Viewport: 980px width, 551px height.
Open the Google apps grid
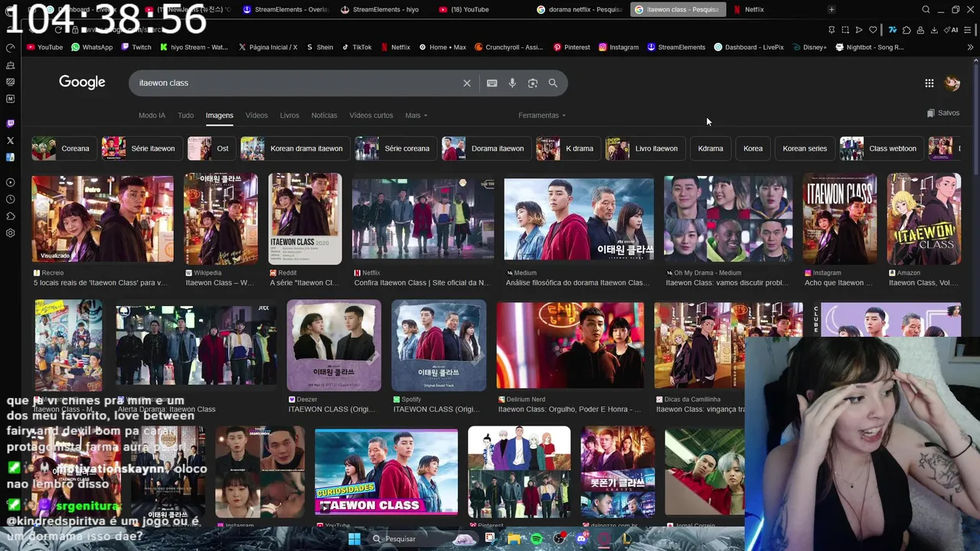coord(929,83)
